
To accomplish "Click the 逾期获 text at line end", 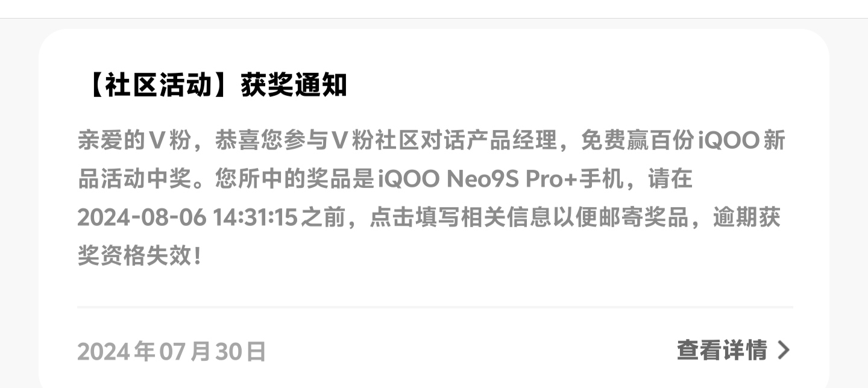I will 746,217.
